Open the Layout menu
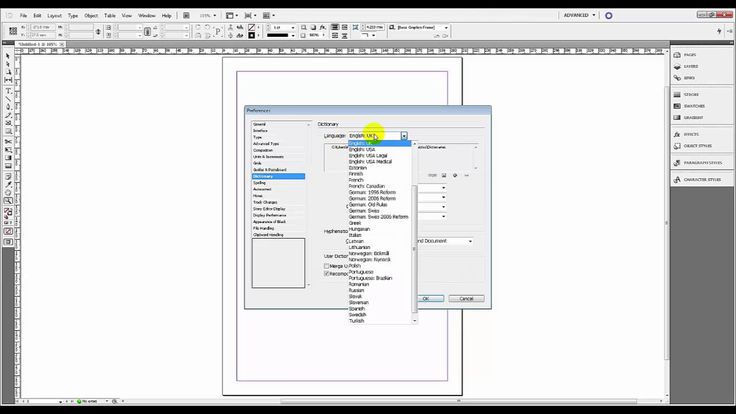The image size is (736, 414). 54,15
